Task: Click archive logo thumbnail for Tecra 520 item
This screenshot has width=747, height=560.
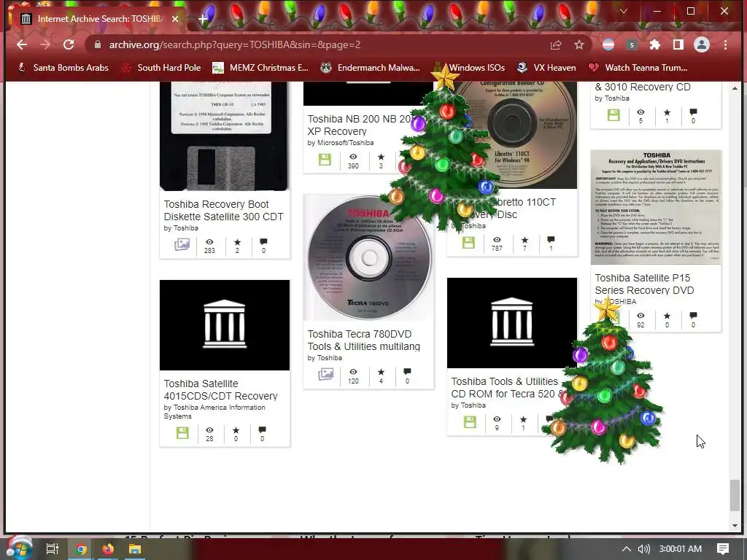Action: click(511, 323)
